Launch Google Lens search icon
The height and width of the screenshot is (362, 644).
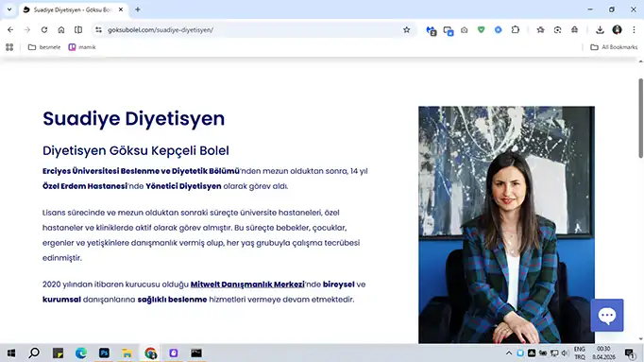coord(557,29)
